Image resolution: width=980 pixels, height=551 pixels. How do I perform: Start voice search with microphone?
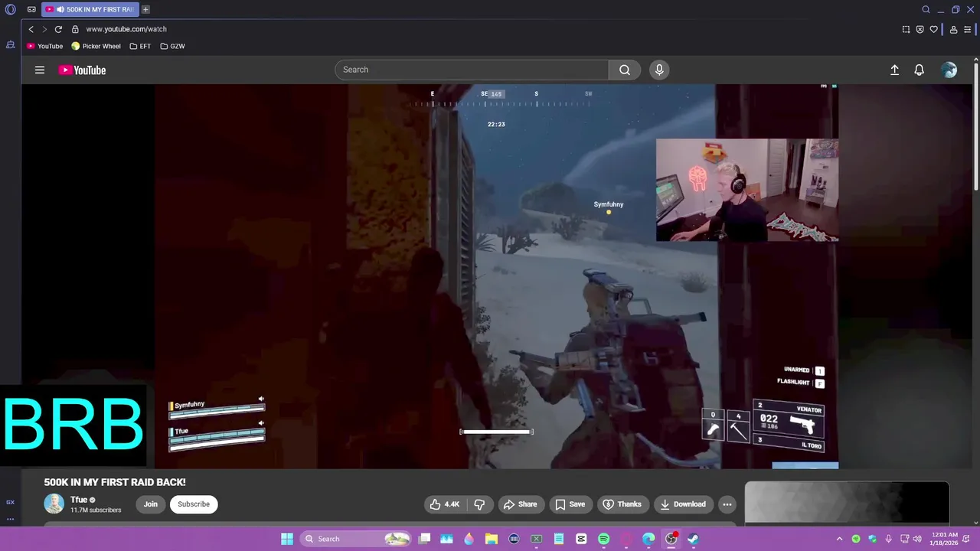click(659, 70)
